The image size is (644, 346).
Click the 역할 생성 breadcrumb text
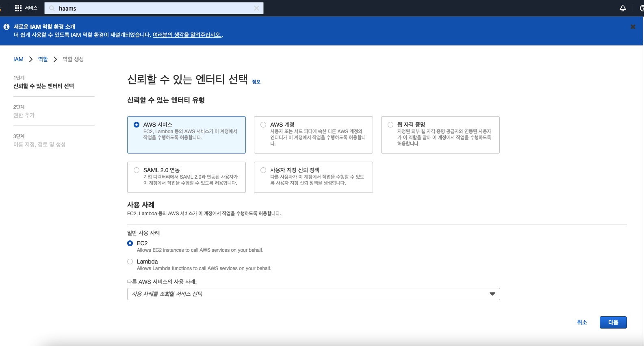pyautogui.click(x=73, y=59)
